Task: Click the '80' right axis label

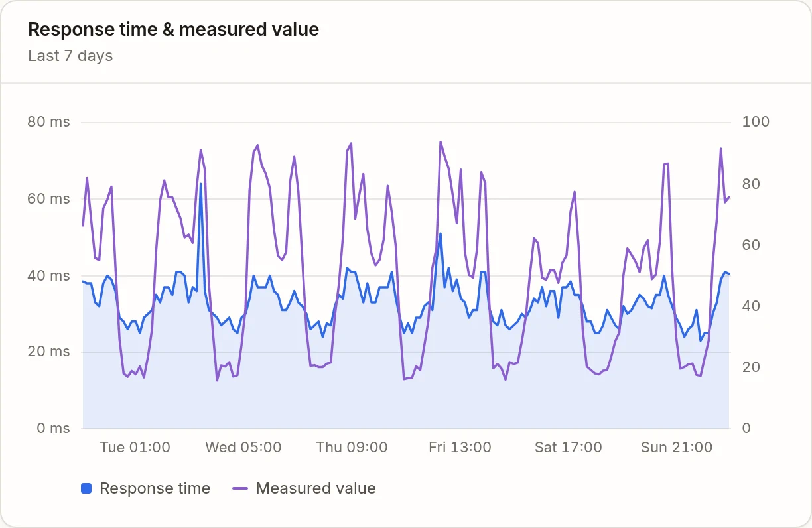Action: (x=752, y=184)
